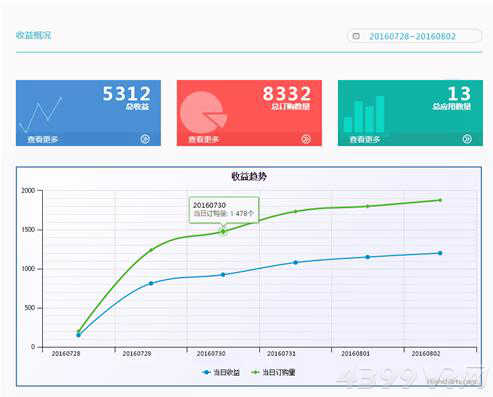Click green data point at 20160730
Screen dimensions: 493x397
tap(223, 231)
